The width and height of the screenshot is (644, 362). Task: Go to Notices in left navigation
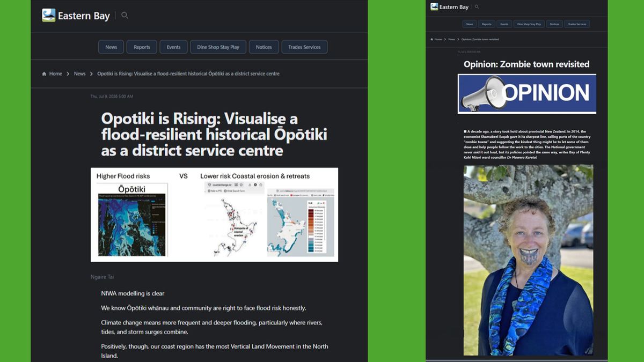264,47
